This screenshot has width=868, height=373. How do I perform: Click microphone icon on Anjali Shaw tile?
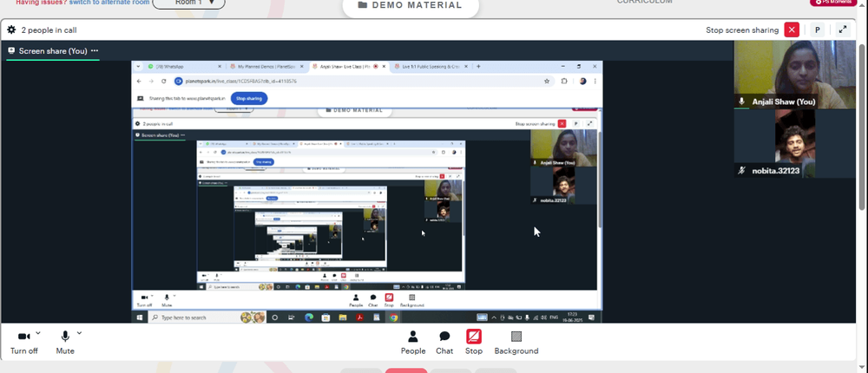pyautogui.click(x=742, y=101)
